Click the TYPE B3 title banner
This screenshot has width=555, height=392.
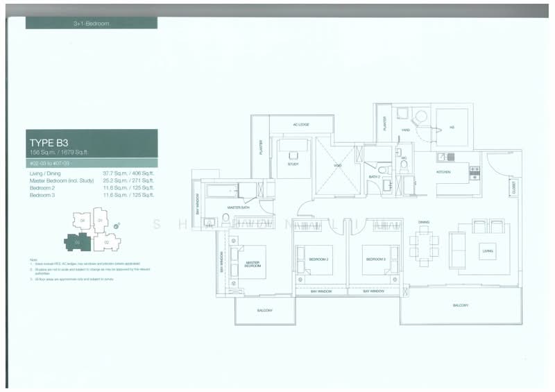91,143
